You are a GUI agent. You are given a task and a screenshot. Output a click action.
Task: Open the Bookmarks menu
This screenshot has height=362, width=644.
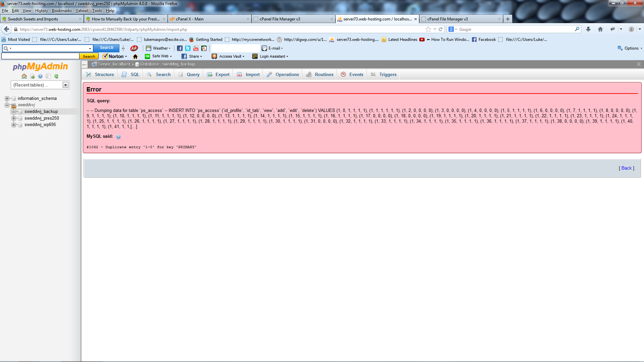pos(62,11)
